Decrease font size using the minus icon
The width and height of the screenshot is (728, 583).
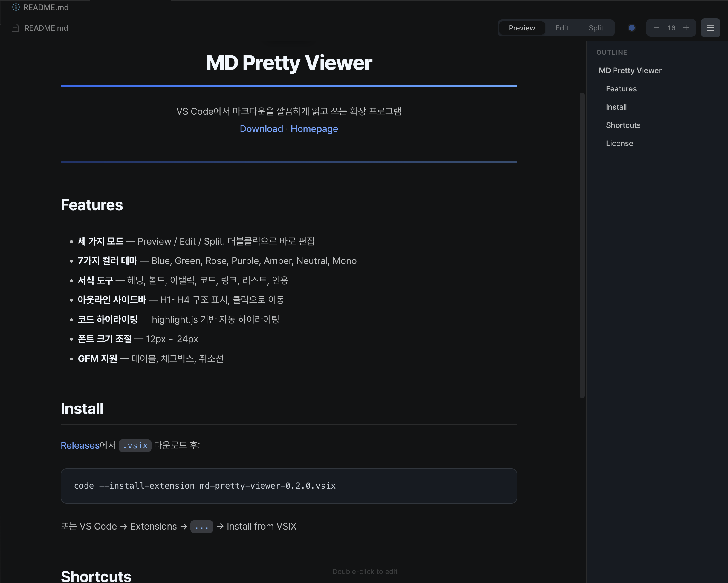(x=656, y=28)
